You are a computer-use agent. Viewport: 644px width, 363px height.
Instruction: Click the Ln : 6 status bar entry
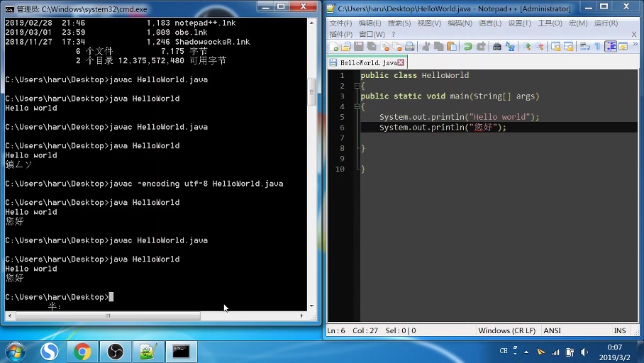coord(336,330)
